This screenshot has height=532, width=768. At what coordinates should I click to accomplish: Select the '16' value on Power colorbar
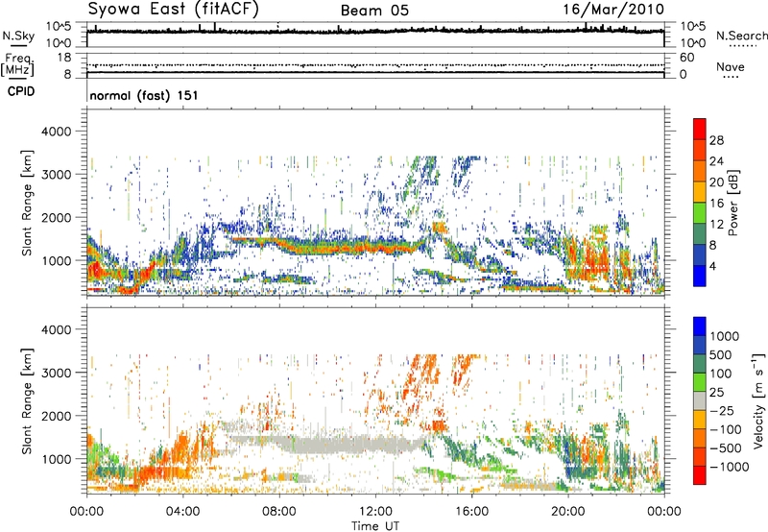(716, 204)
